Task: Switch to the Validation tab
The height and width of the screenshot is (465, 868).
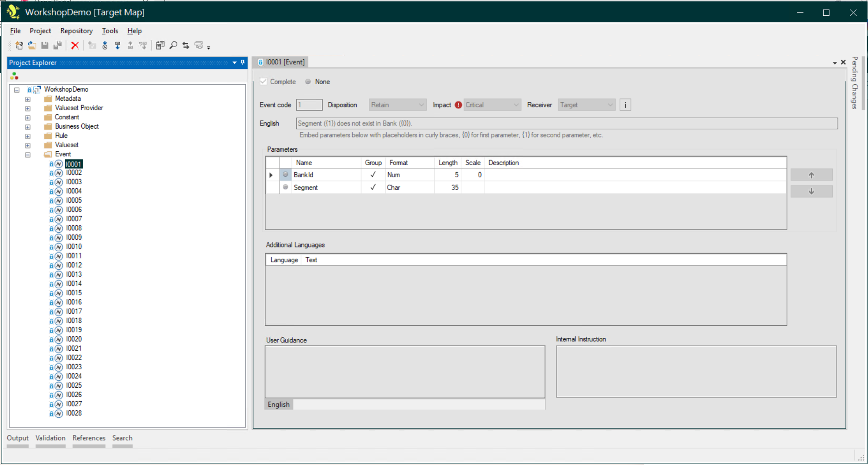Action: coord(50,438)
